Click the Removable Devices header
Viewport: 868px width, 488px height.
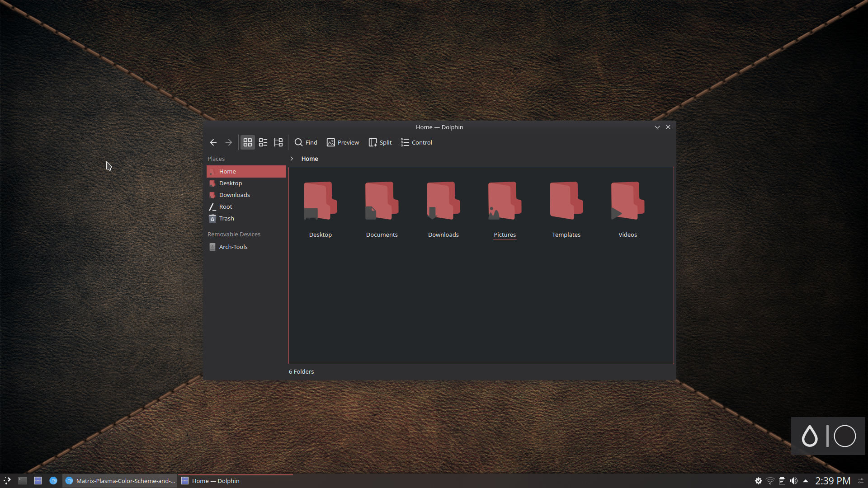234,234
